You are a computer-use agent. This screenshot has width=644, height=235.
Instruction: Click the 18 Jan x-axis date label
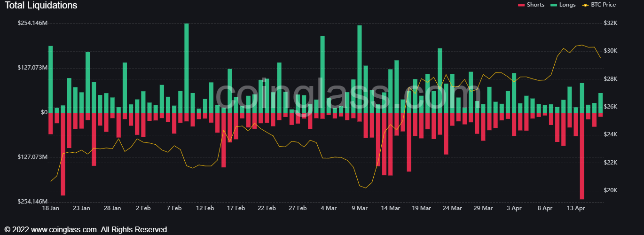click(x=51, y=208)
